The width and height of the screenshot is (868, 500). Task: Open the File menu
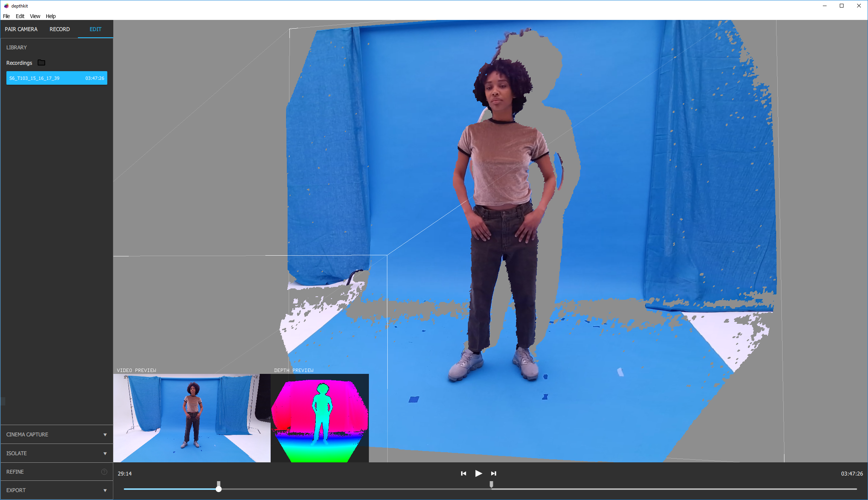pyautogui.click(x=6, y=16)
